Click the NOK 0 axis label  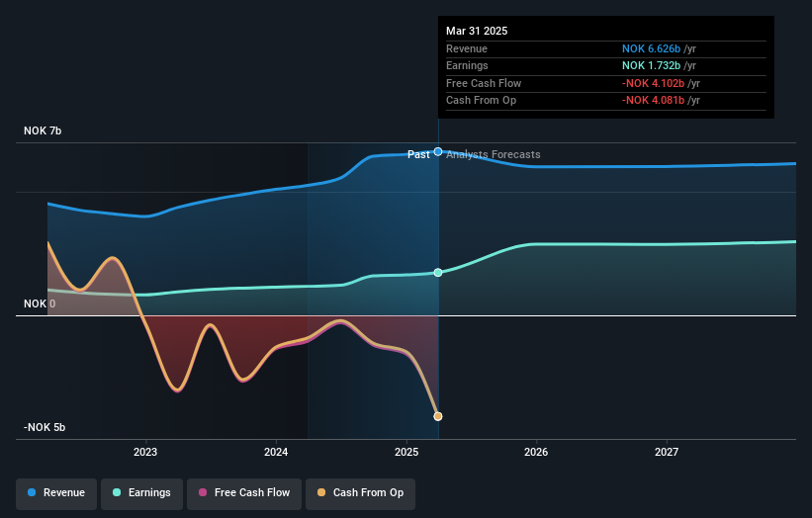click(40, 303)
